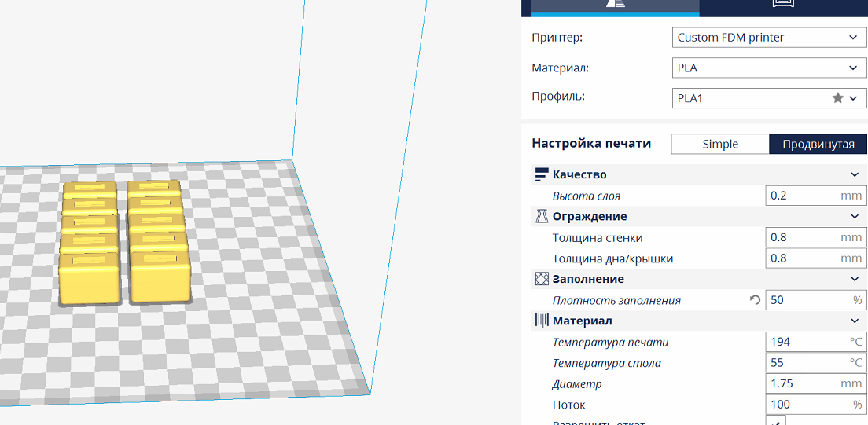Click the Ограждение section title
The image size is (868, 425).
coord(590,216)
